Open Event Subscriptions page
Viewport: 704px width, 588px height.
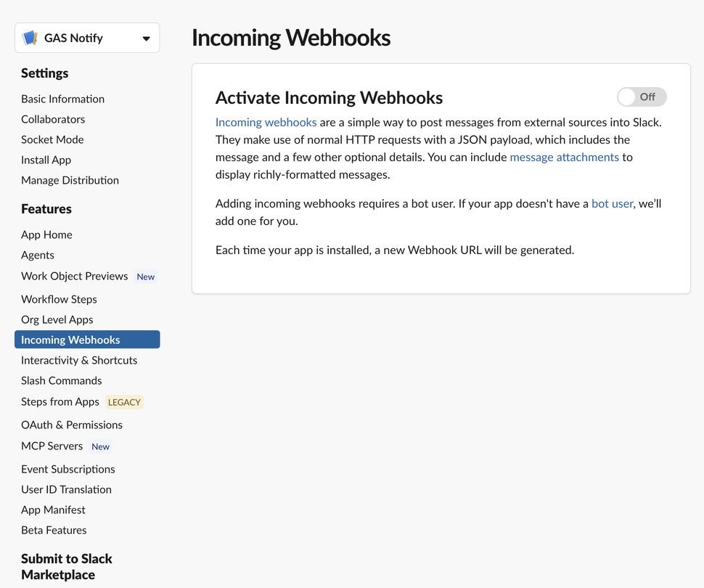pos(68,469)
